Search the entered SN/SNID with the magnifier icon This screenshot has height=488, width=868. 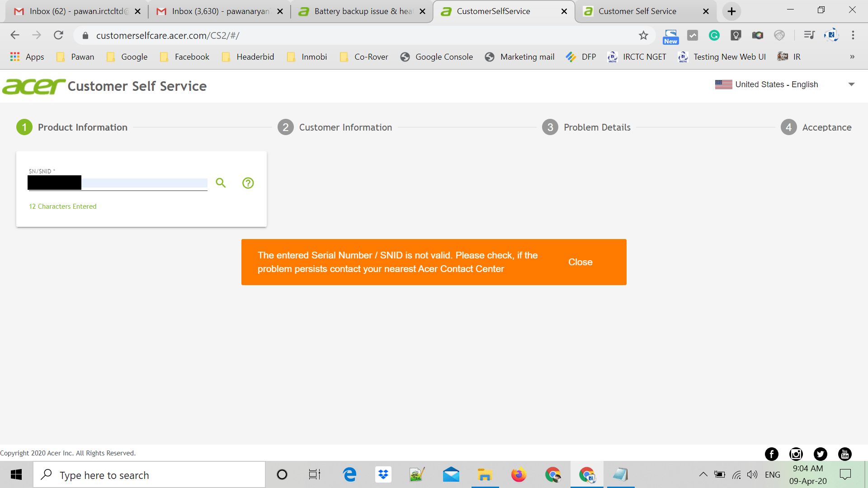click(221, 183)
